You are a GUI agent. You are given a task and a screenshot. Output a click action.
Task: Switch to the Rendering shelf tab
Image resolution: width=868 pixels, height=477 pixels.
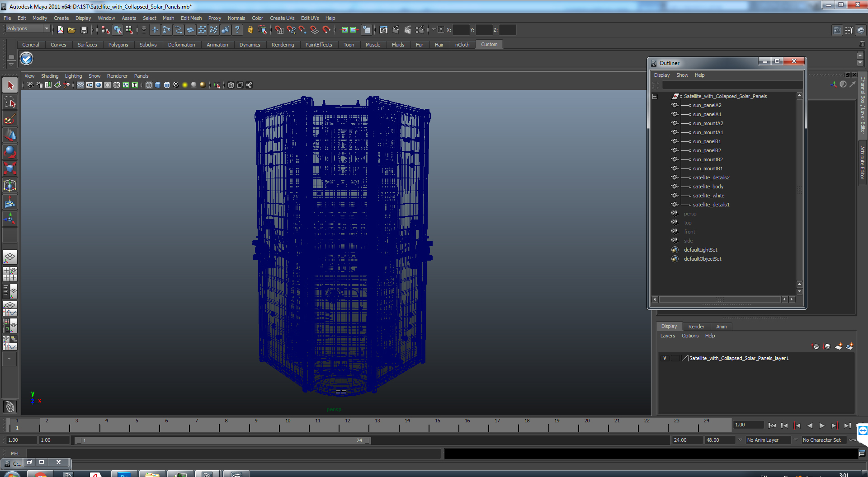pyautogui.click(x=283, y=45)
